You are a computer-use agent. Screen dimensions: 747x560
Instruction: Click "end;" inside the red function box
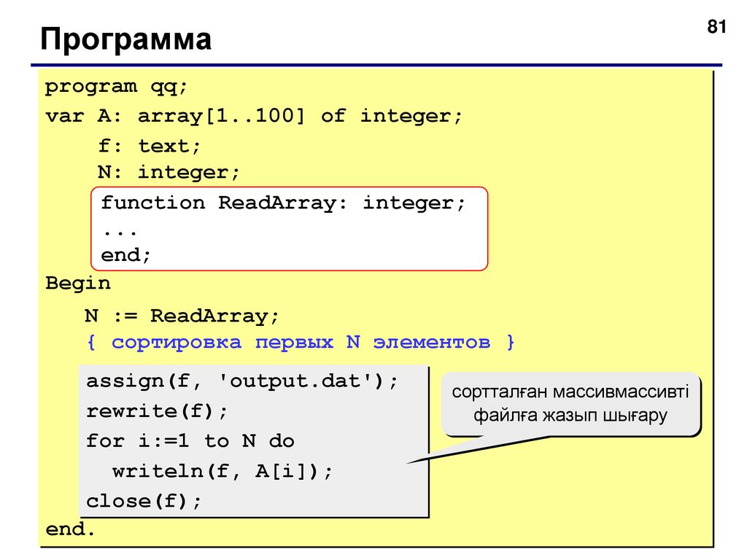[125, 254]
